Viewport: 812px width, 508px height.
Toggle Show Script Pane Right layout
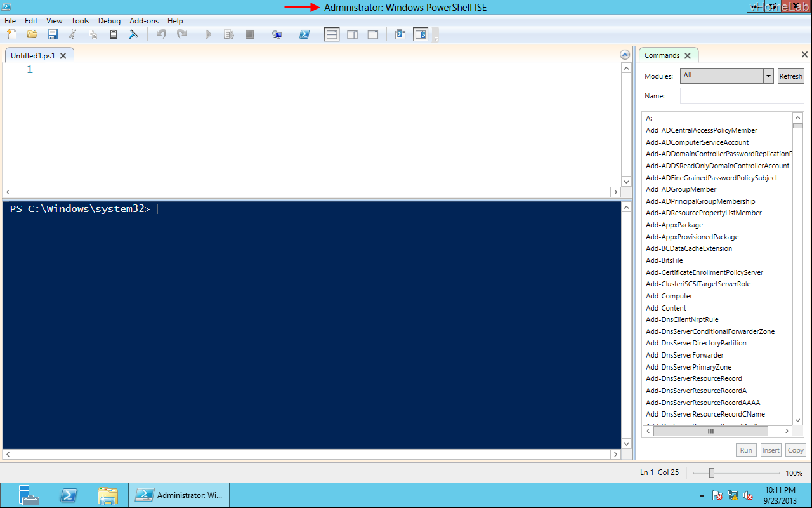[352, 34]
